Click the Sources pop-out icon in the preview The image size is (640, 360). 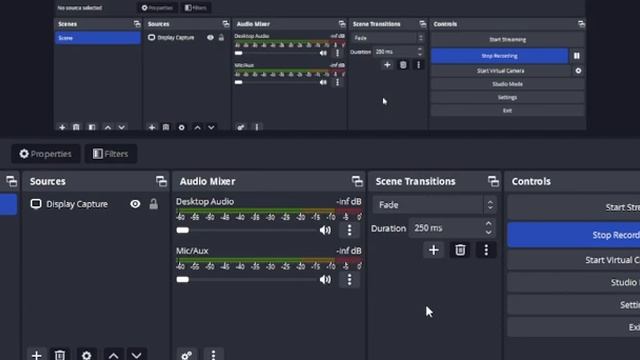[226, 24]
